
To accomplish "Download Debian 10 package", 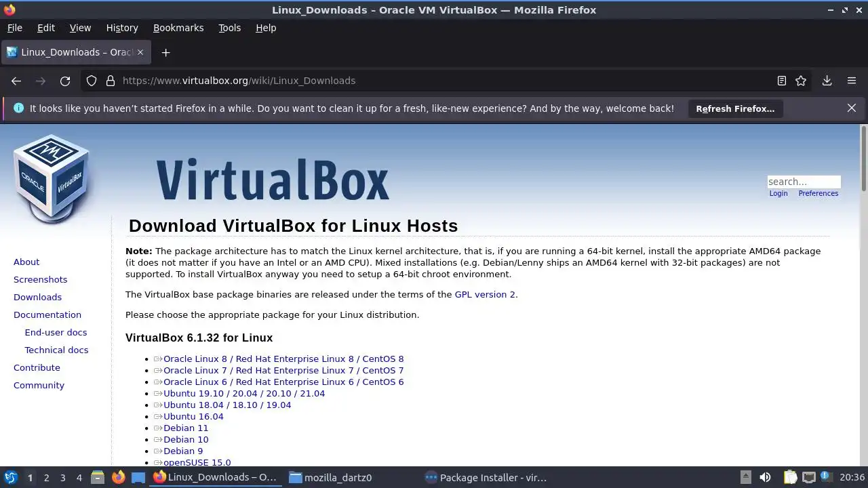I will click(186, 439).
